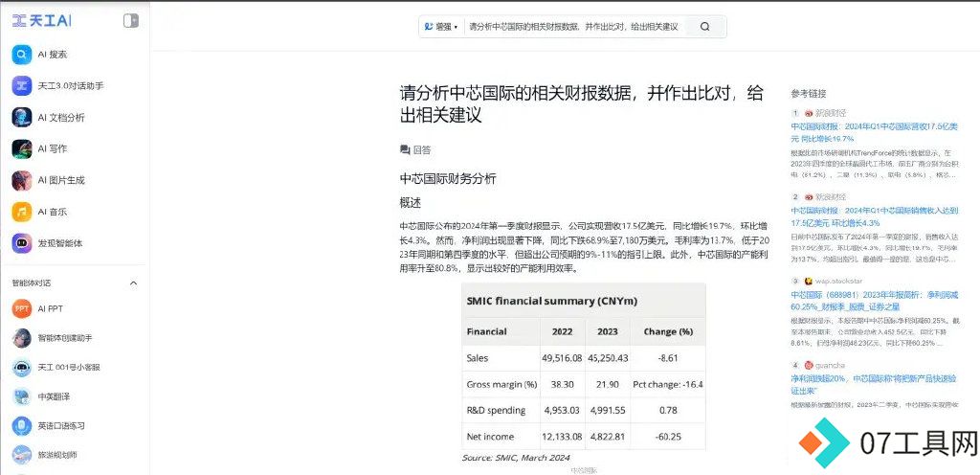
Task: Open link 中芯国际销售收入达到17.5亿美元 环比增长4.3%
Action: (x=875, y=216)
